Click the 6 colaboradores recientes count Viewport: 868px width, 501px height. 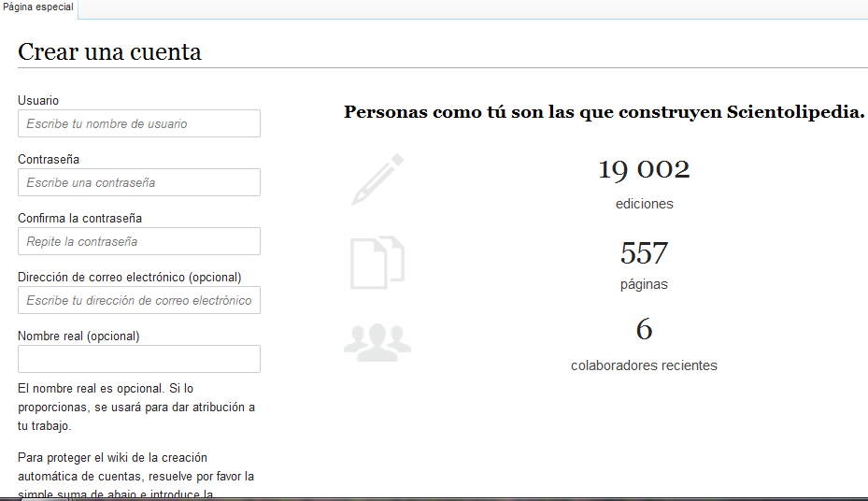coord(644,329)
